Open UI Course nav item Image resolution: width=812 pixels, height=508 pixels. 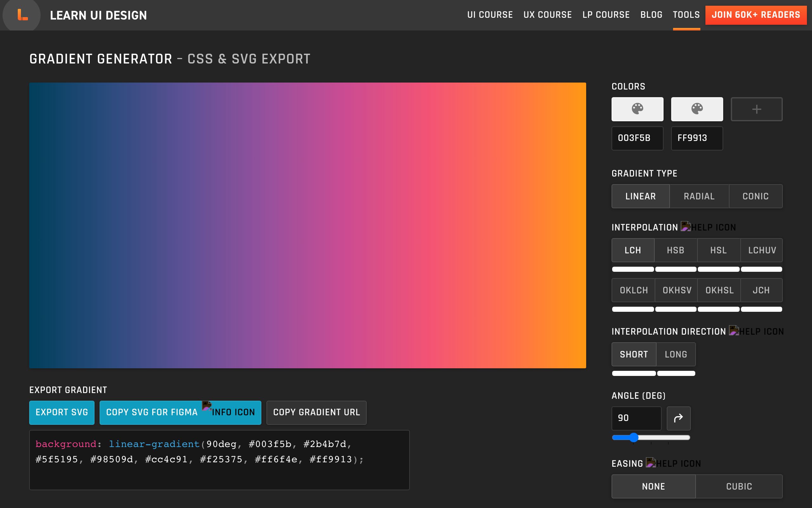coord(490,15)
